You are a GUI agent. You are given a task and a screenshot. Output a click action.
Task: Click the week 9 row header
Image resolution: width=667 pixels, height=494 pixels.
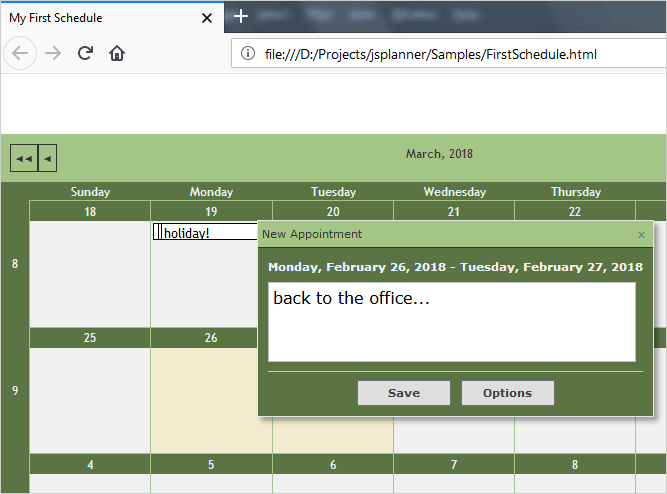coord(14,390)
